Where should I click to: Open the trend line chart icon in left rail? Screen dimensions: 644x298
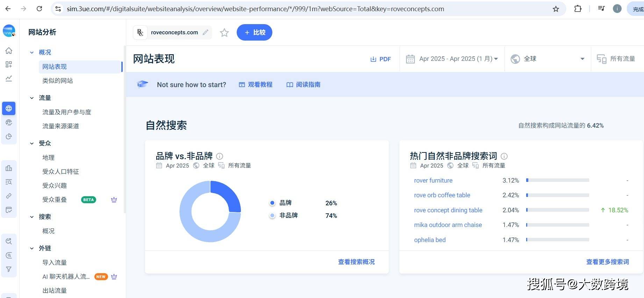click(9, 78)
